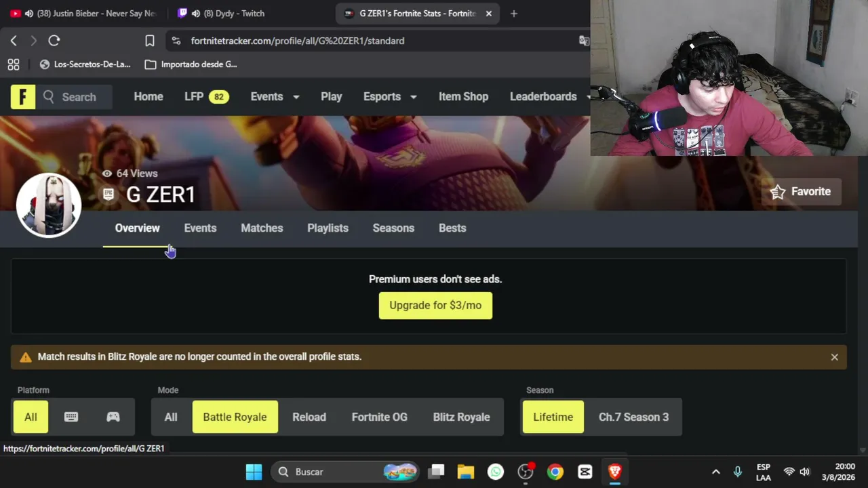Image resolution: width=868 pixels, height=488 pixels.
Task: Open CapCut from the taskbar
Action: point(585,472)
